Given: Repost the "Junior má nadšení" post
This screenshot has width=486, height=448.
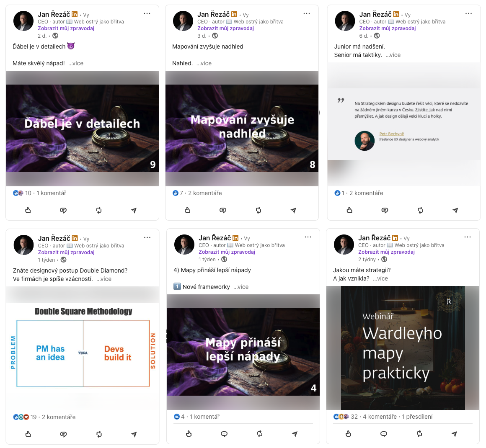Looking at the screenshot, I should pos(420,210).
